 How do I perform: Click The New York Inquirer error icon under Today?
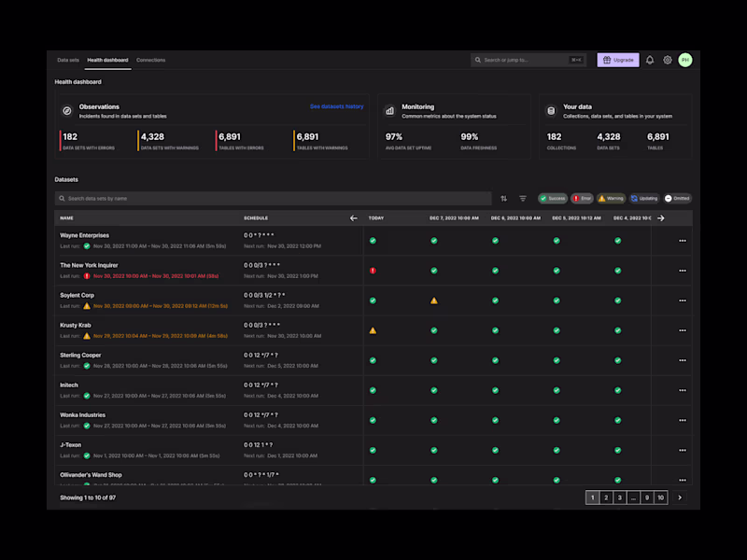point(373,271)
